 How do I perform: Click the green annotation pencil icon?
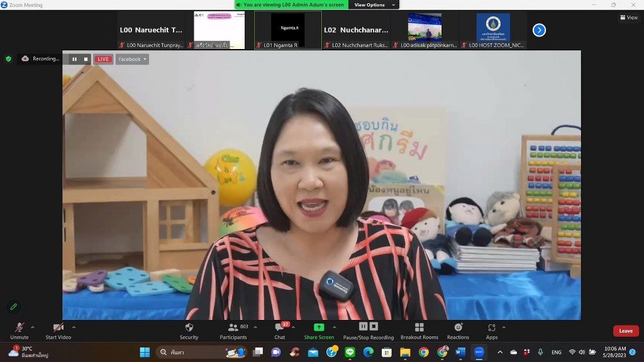(x=13, y=307)
